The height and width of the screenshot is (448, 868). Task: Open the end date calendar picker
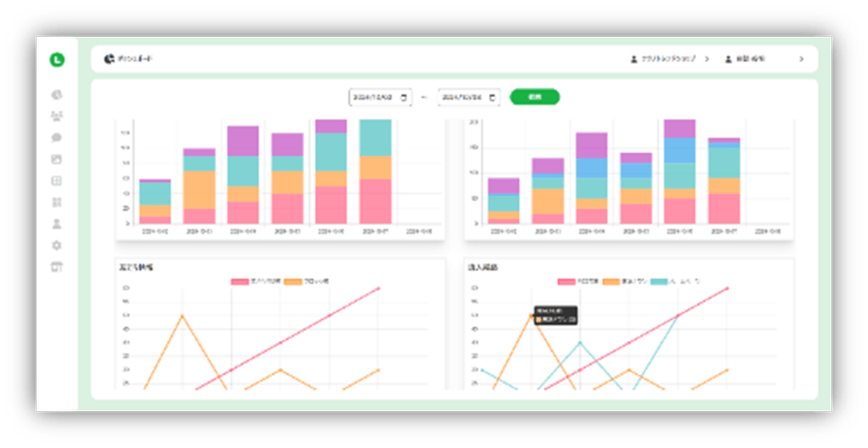[x=493, y=97]
